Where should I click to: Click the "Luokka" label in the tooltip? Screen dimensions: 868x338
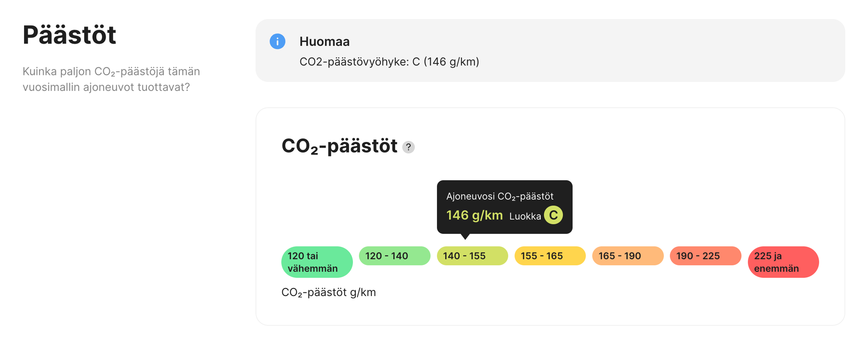pos(526,216)
